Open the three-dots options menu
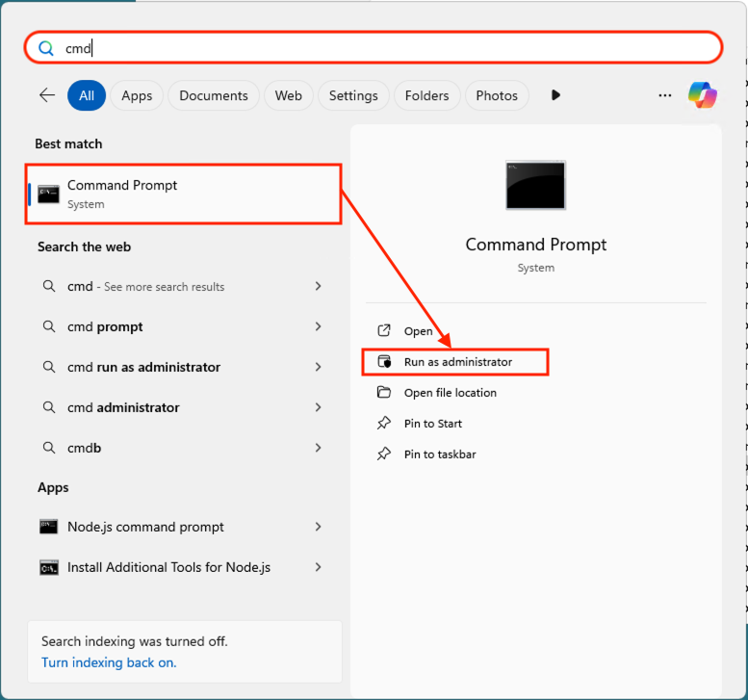 coord(664,95)
